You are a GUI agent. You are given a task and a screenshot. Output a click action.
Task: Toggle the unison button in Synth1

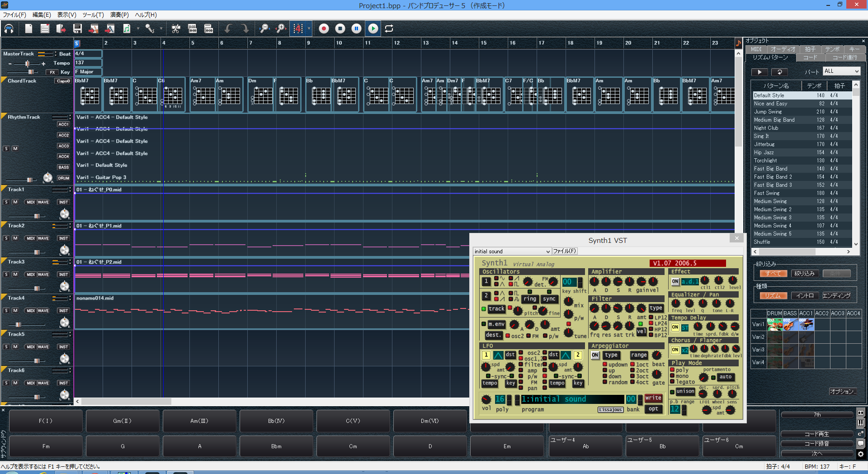tap(685, 392)
